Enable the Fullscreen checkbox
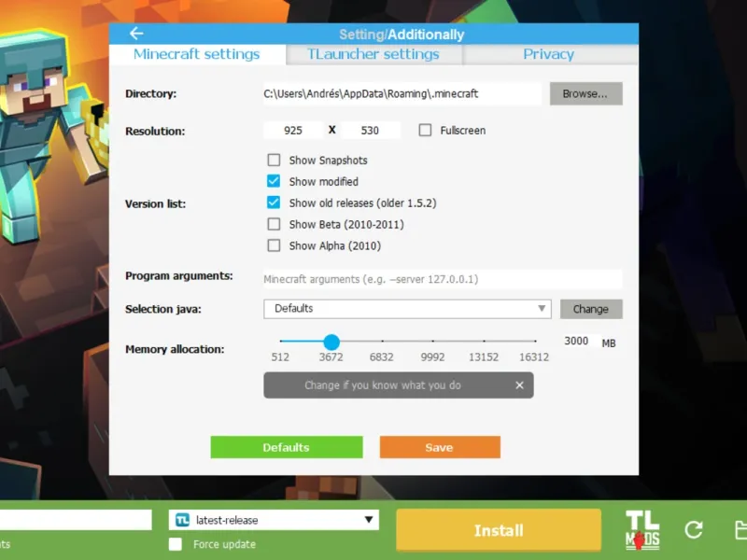The width and height of the screenshot is (747, 560). [x=425, y=130]
